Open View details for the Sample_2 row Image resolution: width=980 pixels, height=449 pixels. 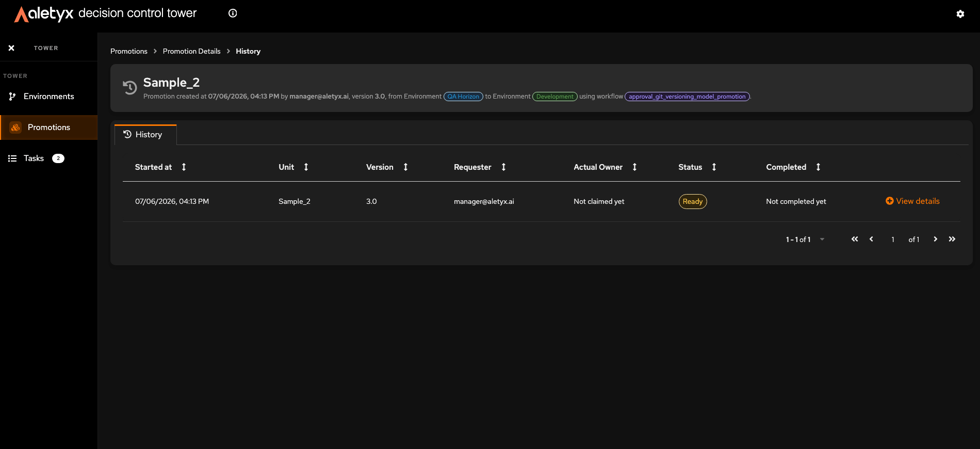[x=912, y=201]
